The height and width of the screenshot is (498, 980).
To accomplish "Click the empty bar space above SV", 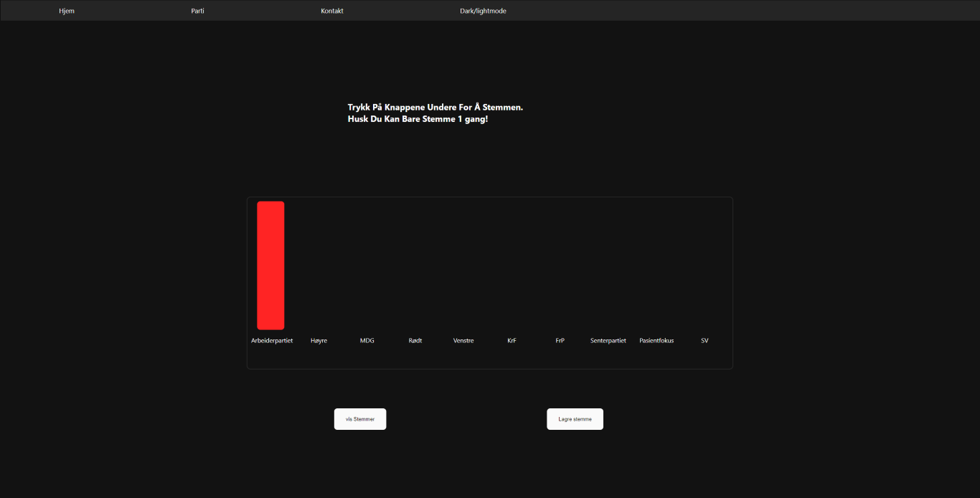I will click(x=705, y=266).
